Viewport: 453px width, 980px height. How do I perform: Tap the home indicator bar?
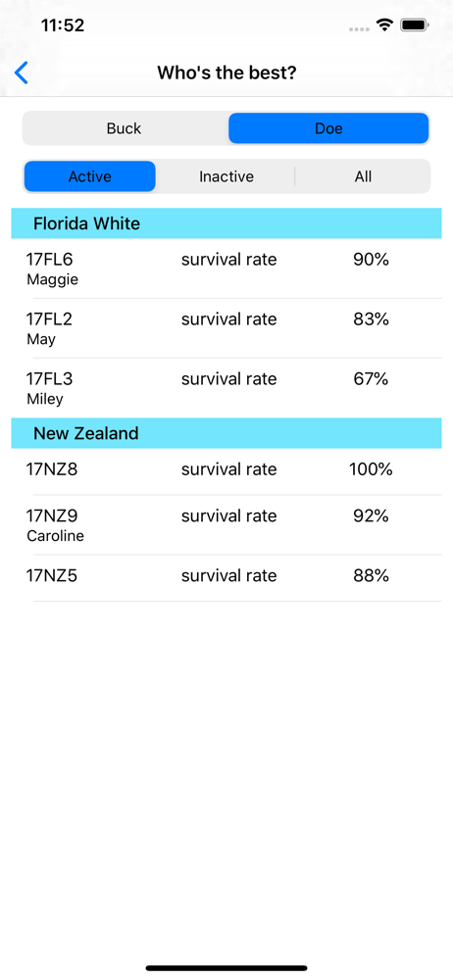226,968
